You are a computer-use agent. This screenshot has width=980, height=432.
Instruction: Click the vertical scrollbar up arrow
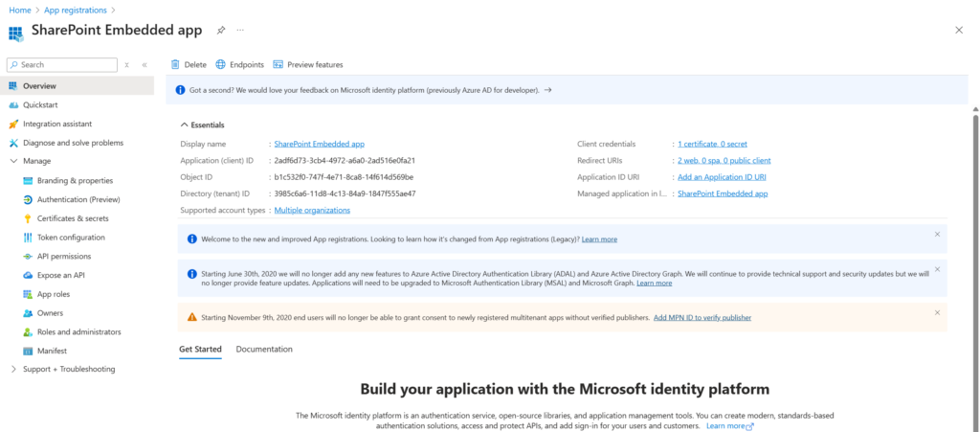(x=975, y=109)
